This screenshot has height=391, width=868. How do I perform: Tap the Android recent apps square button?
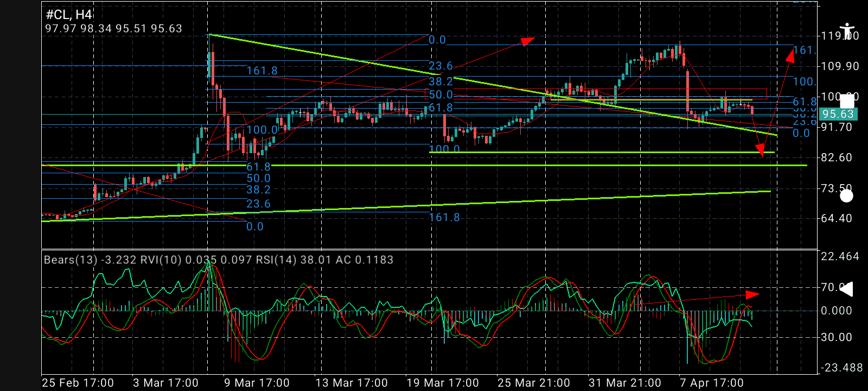point(846,101)
